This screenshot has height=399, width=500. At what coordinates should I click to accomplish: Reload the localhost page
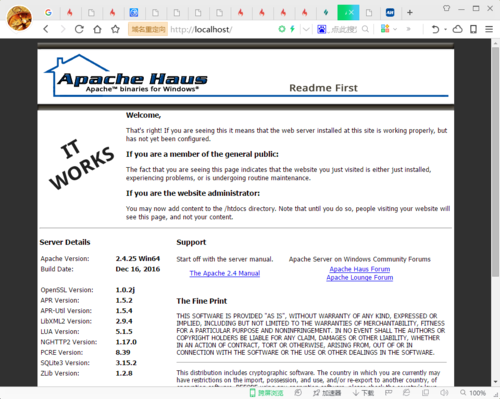click(79, 29)
